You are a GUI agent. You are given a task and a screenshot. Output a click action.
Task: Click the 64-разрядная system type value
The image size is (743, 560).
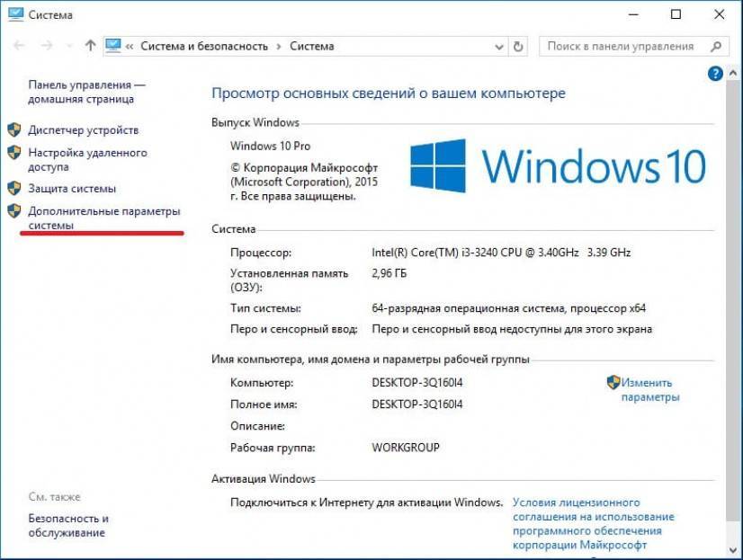pyautogui.click(x=508, y=308)
